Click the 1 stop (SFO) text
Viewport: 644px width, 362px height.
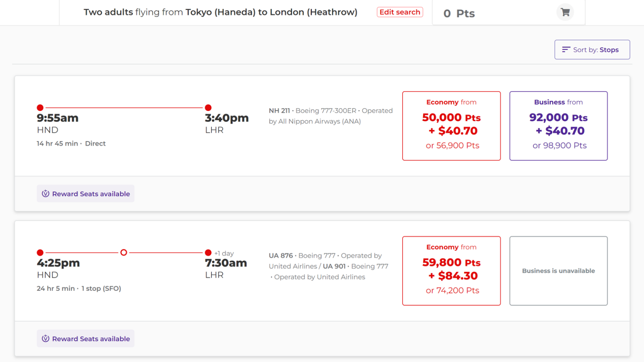[101, 288]
